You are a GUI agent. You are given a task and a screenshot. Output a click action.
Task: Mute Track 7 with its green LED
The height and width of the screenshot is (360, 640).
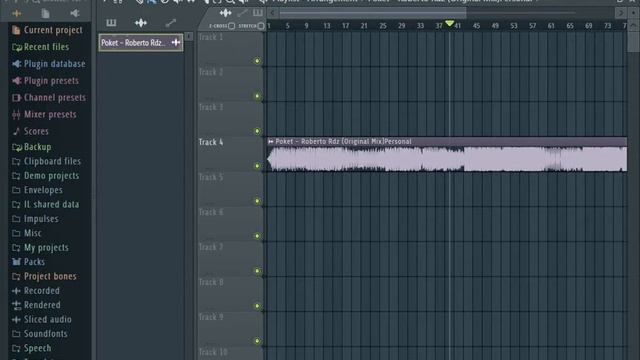pyautogui.click(x=257, y=271)
